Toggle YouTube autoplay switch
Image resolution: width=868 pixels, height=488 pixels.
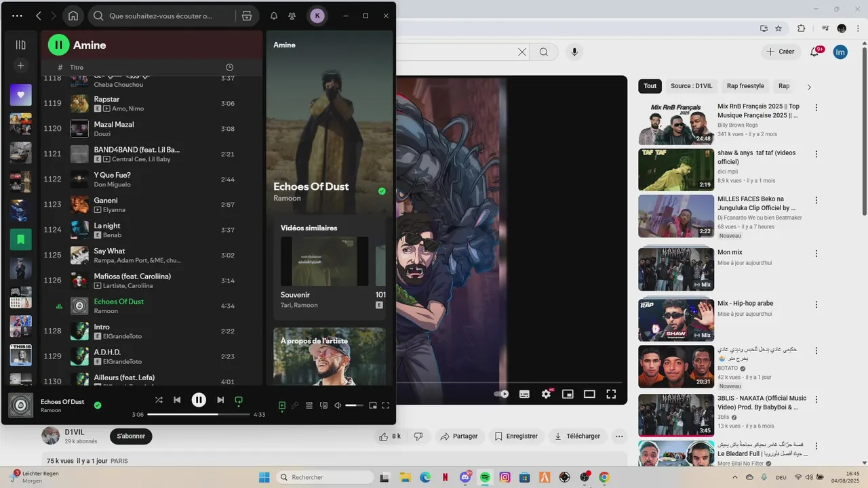502,394
